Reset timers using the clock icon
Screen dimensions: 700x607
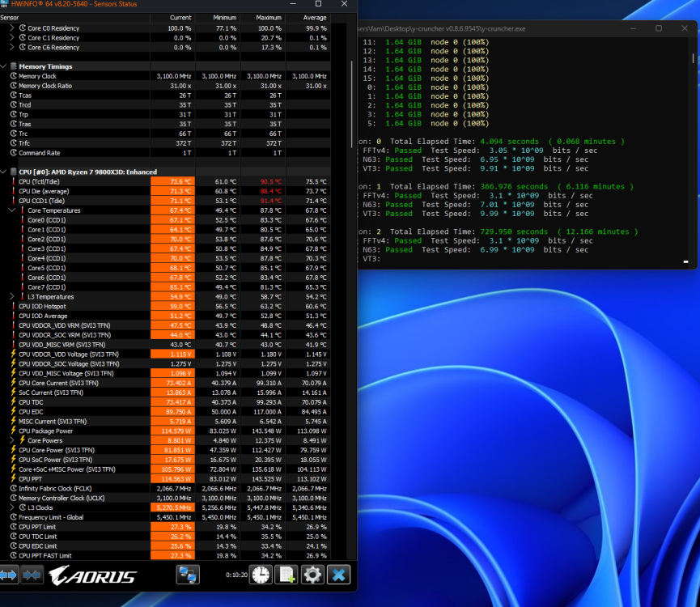260,575
